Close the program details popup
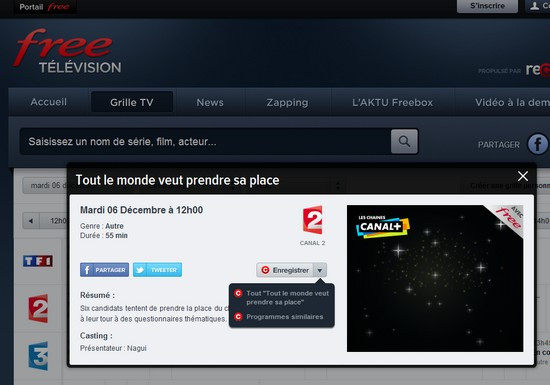The height and width of the screenshot is (385, 550). pos(523,176)
